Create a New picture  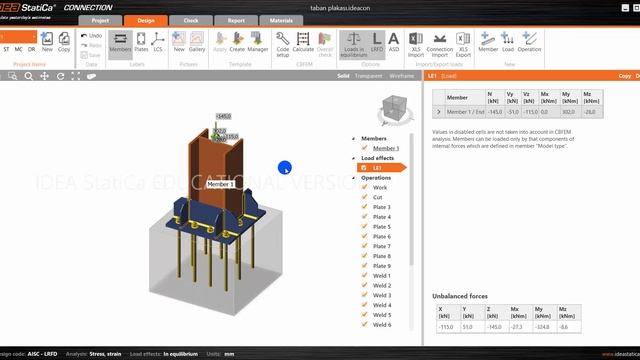click(179, 42)
